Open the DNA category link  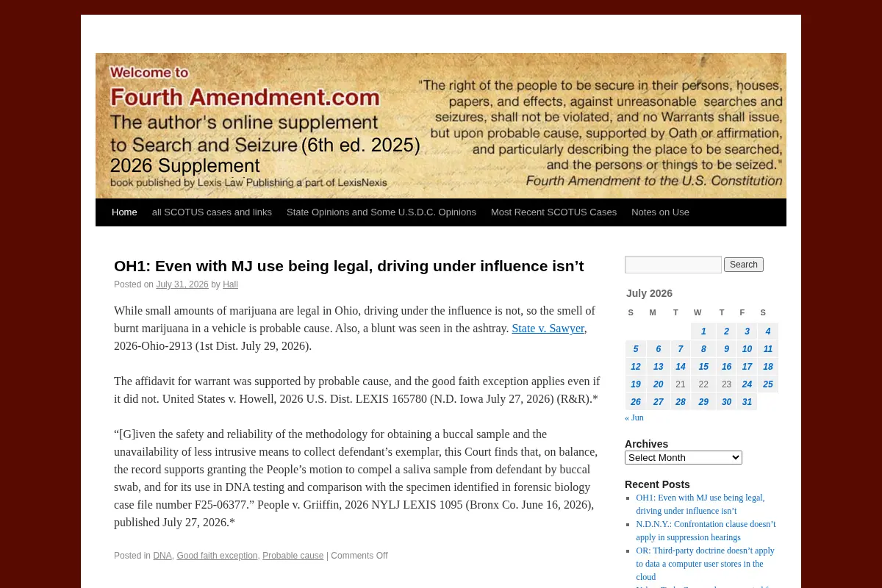(x=162, y=556)
